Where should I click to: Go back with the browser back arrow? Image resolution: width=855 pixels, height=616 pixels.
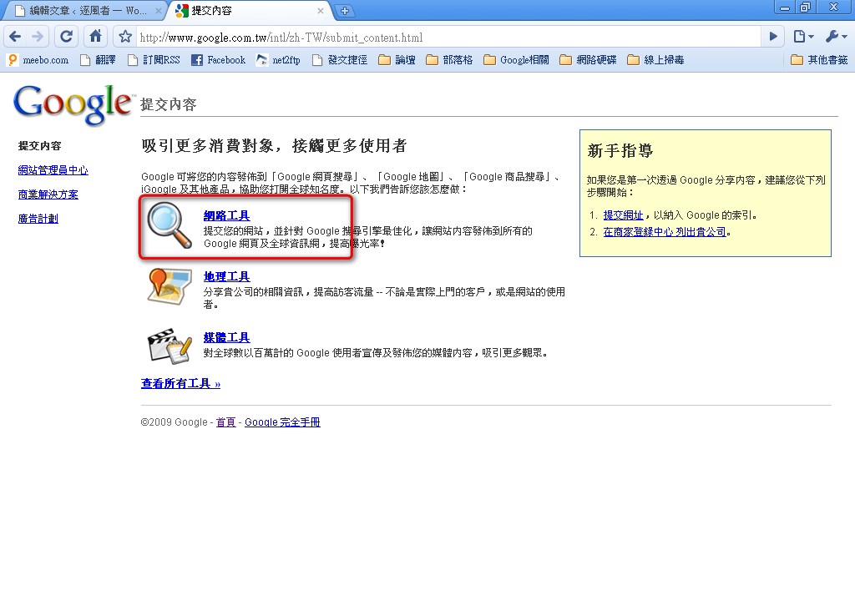click(x=15, y=37)
